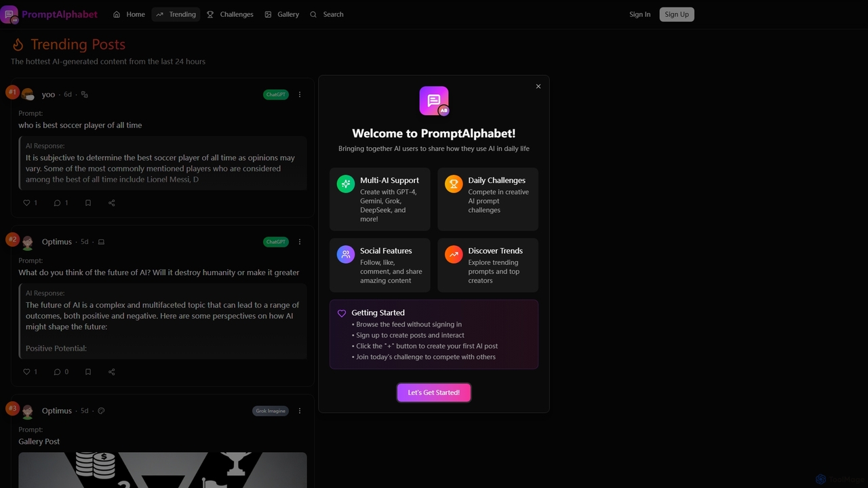Close the welcome dialog with X

tap(538, 86)
